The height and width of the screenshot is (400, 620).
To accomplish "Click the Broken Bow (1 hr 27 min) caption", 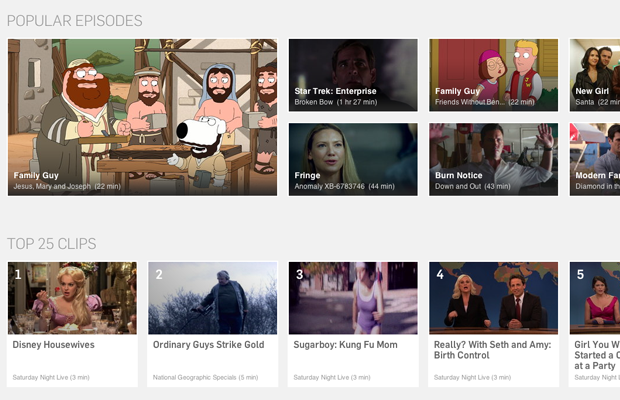I will (336, 102).
